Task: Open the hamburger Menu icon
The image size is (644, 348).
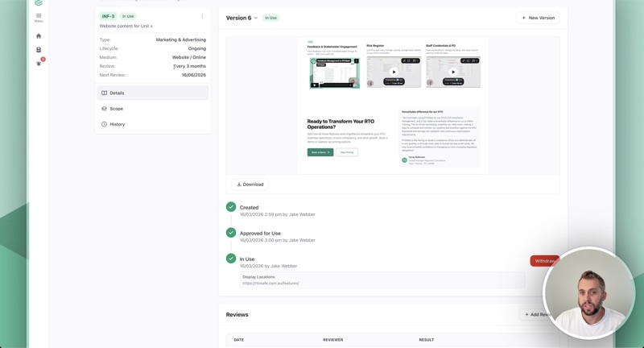Action: [x=39, y=17]
